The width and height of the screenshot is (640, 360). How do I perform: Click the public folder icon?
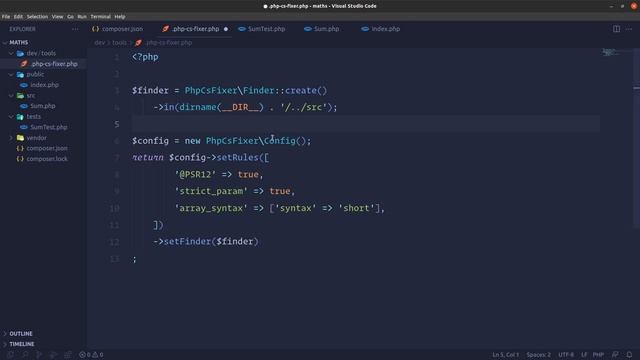click(20, 75)
